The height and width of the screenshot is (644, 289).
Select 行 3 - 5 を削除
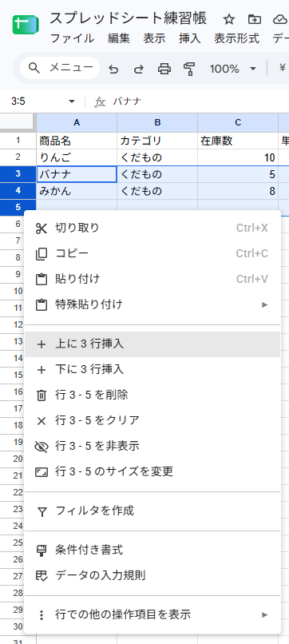[152, 395]
